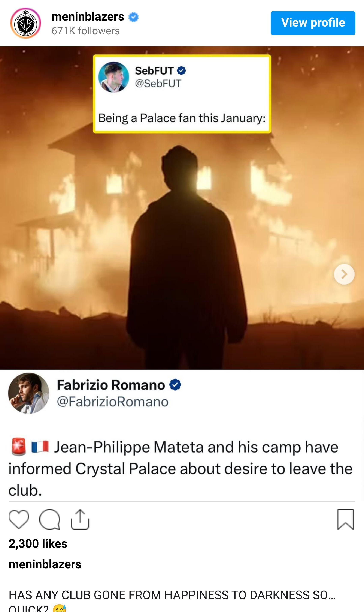Click the @SebFUT handle text

158,84
